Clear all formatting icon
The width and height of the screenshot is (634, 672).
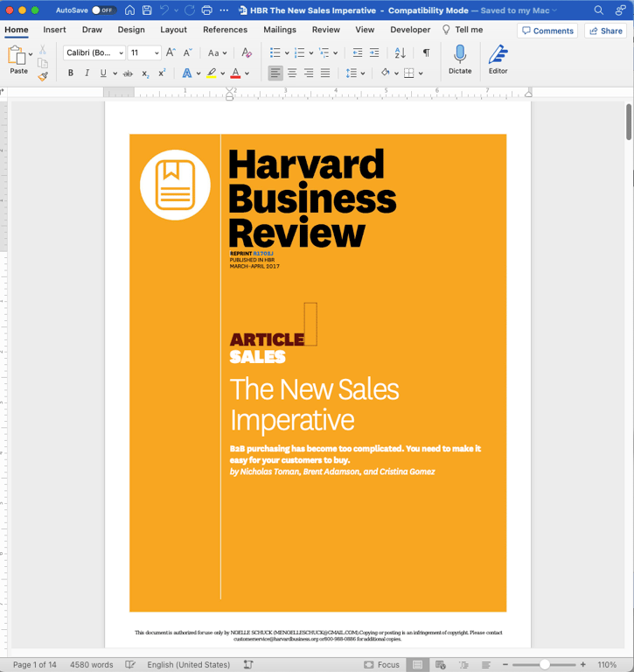click(247, 52)
